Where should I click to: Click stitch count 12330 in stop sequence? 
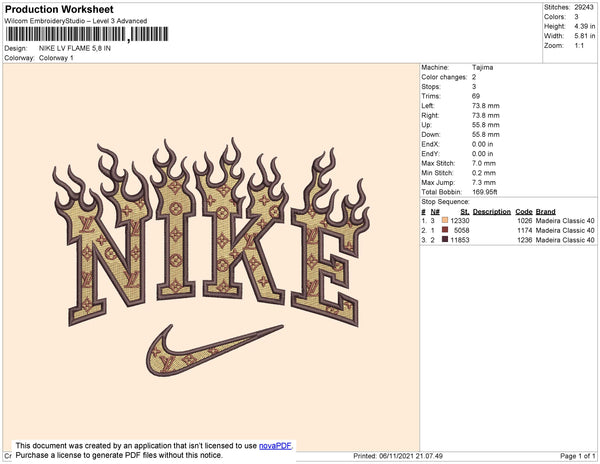click(x=460, y=221)
